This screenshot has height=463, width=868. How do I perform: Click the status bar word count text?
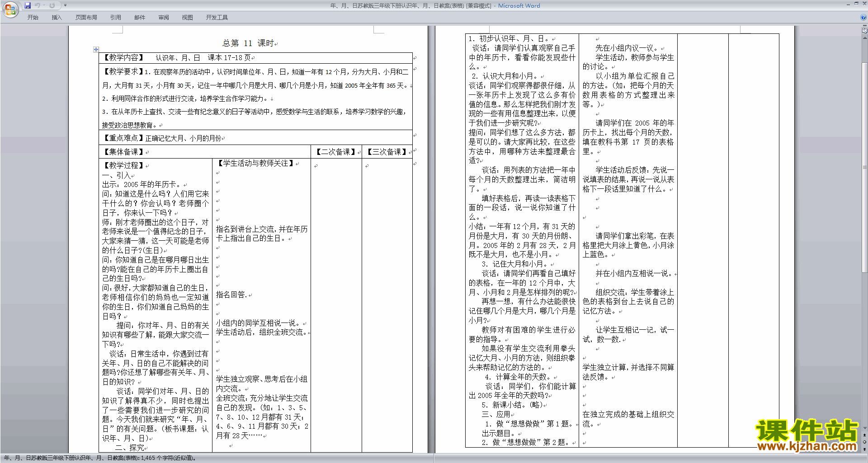[100, 458]
